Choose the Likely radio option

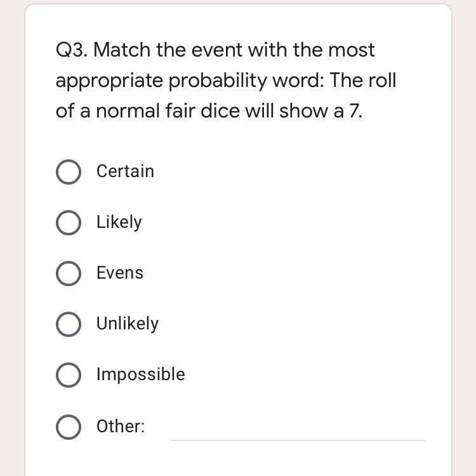(69, 223)
